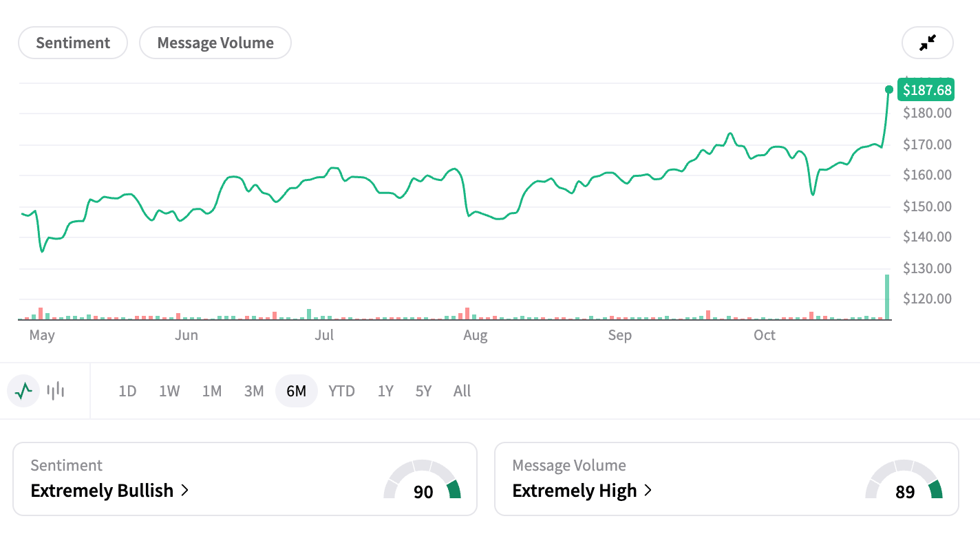Click the tall latest volume bar
This screenshot has width=980, height=534.
tap(887, 297)
